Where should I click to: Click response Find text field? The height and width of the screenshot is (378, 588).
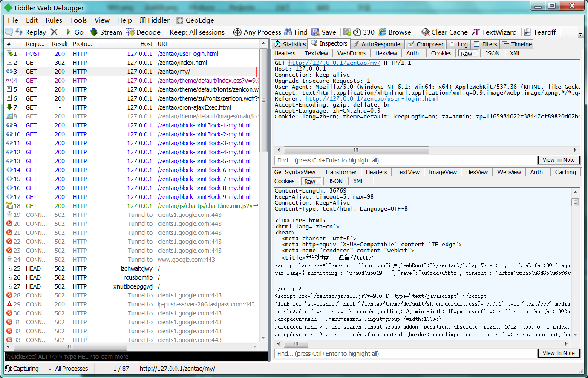pos(405,354)
